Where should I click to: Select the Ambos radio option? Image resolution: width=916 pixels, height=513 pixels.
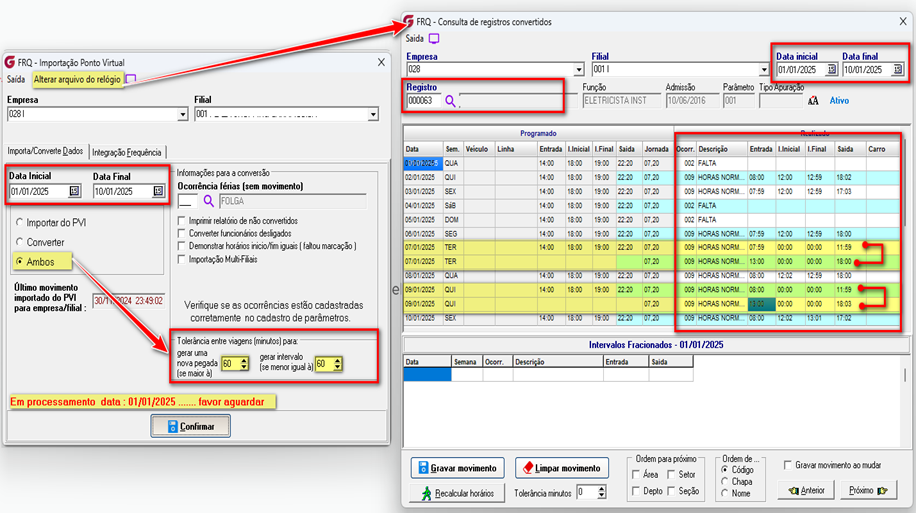pos(20,262)
